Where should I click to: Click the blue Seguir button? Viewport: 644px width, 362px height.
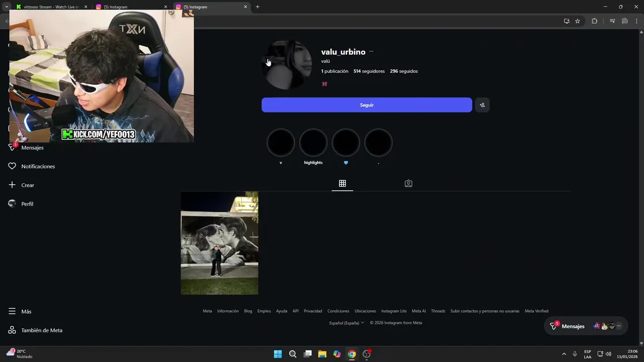(x=367, y=105)
